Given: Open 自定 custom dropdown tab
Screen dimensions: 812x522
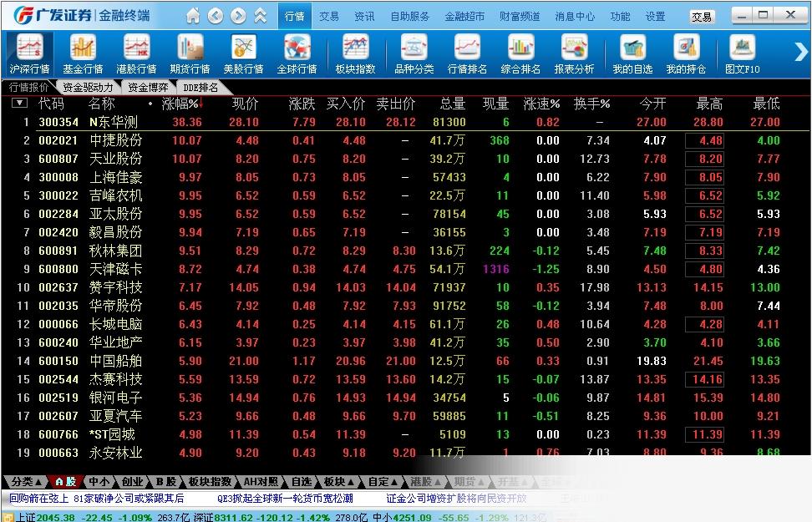Looking at the screenshot, I should pyautogui.click(x=383, y=482).
